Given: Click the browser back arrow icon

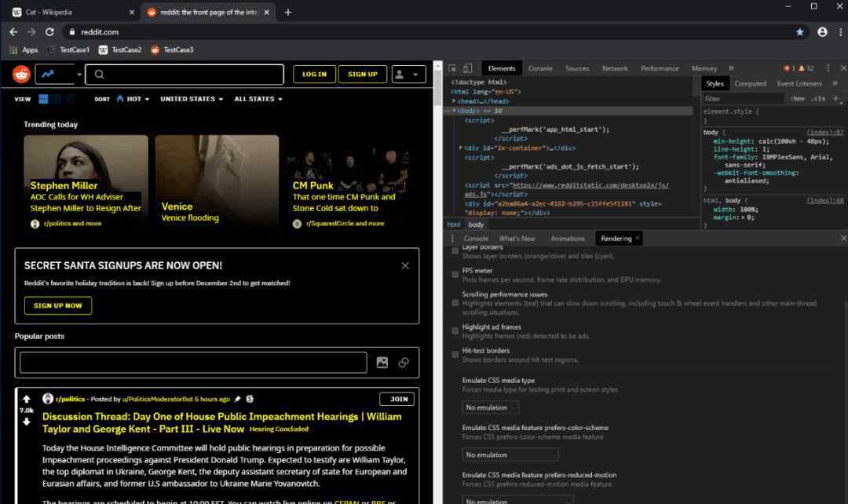Looking at the screenshot, I should pyautogui.click(x=13, y=32).
